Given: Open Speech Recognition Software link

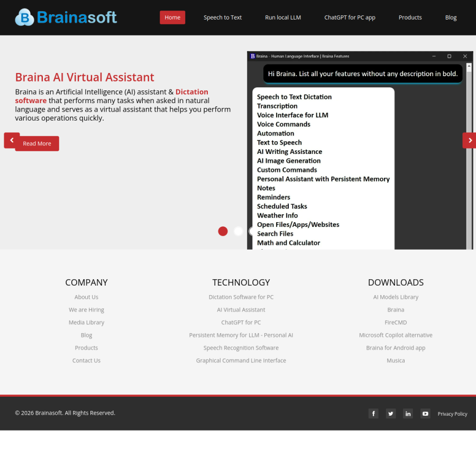Looking at the screenshot, I should (241, 347).
